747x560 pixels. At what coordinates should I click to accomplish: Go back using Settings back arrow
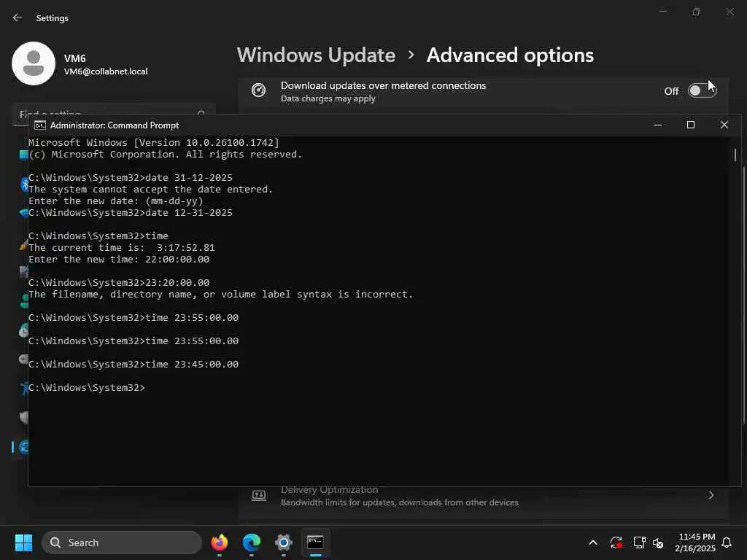[x=18, y=17]
